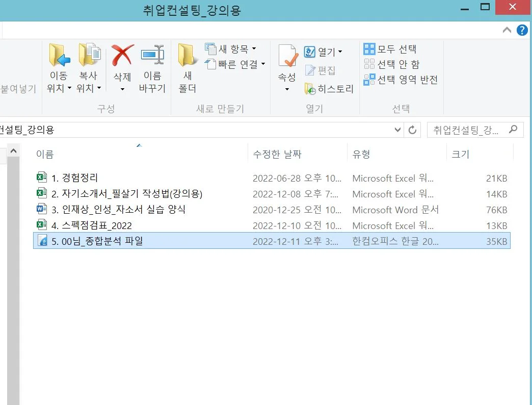Open the 히스토리 (History) icon

(x=327, y=88)
